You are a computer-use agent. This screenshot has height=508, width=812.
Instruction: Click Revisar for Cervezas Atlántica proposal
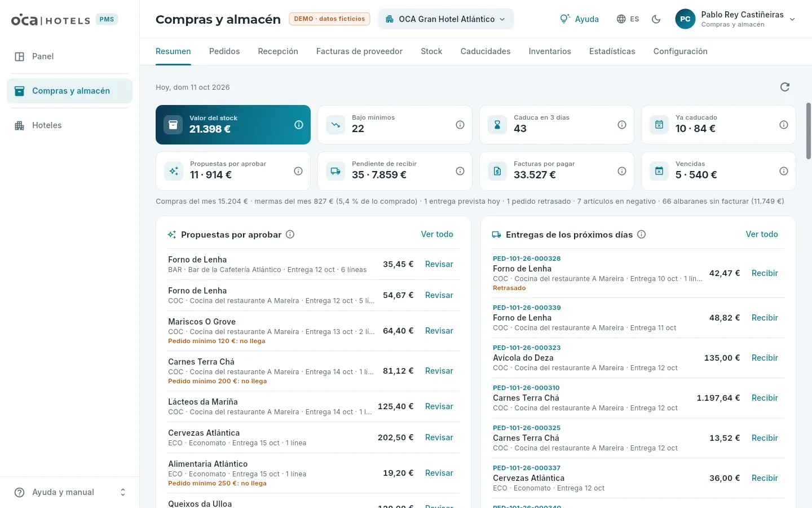pyautogui.click(x=439, y=437)
